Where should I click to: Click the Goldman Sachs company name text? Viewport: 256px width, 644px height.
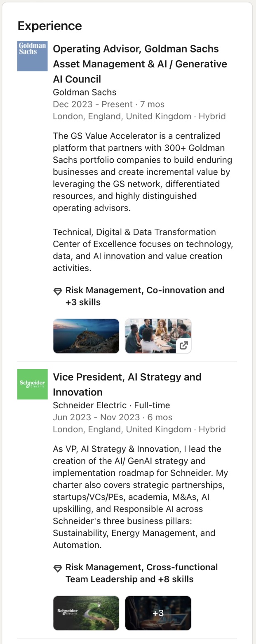tap(85, 92)
